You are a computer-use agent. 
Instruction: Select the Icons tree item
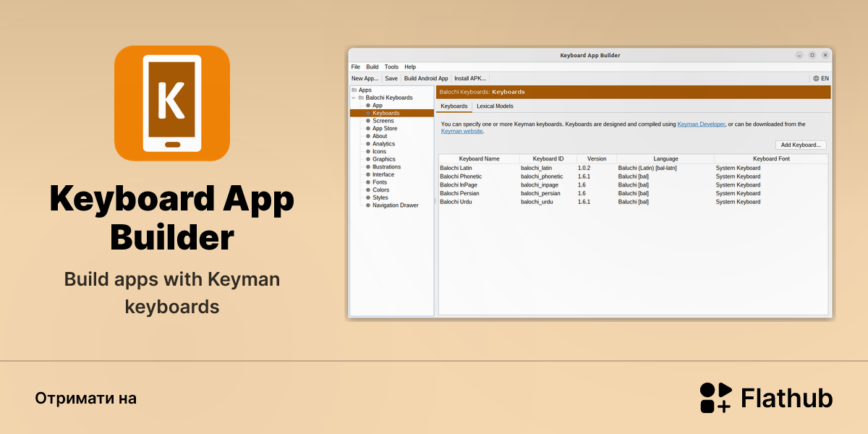coord(376,151)
